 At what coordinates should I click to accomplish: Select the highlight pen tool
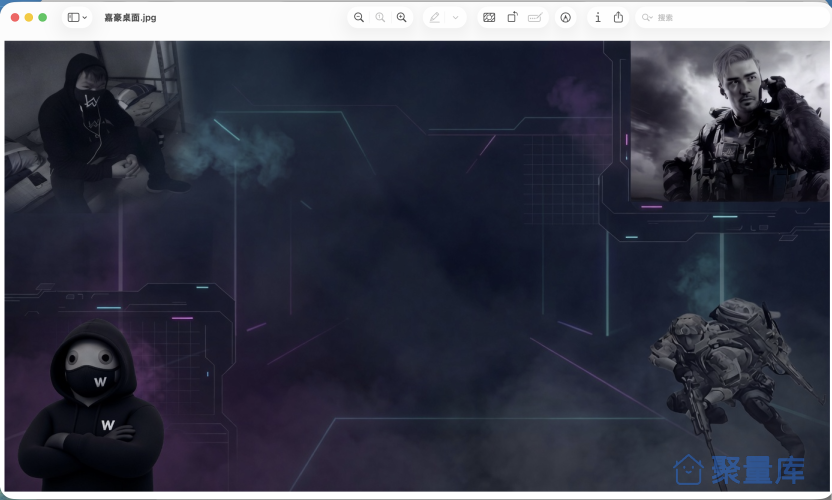pyautogui.click(x=435, y=18)
